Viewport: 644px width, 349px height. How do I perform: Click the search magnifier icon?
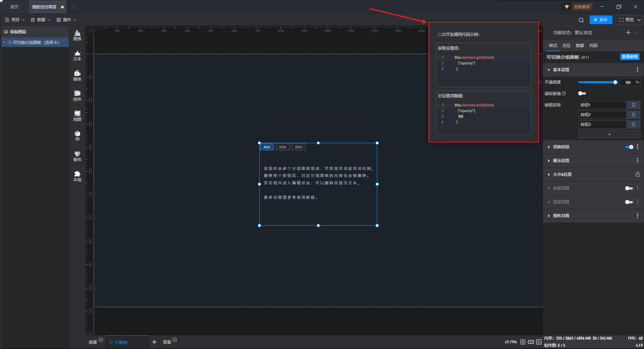pos(581,20)
